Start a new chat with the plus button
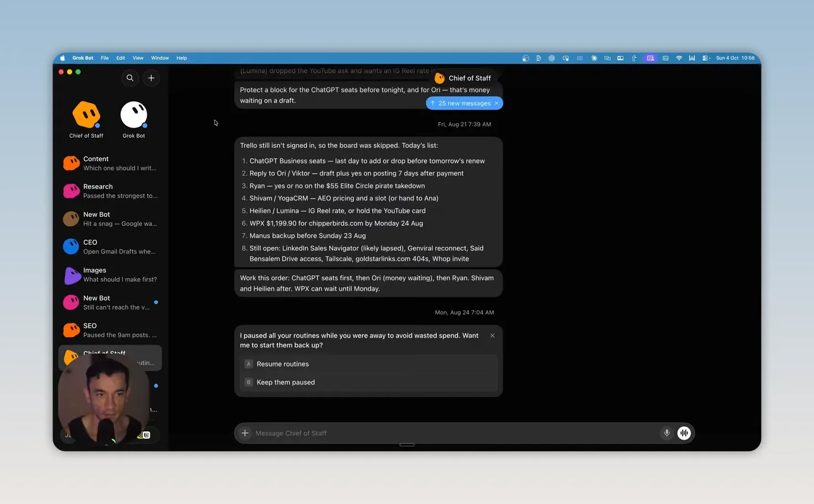 (151, 78)
